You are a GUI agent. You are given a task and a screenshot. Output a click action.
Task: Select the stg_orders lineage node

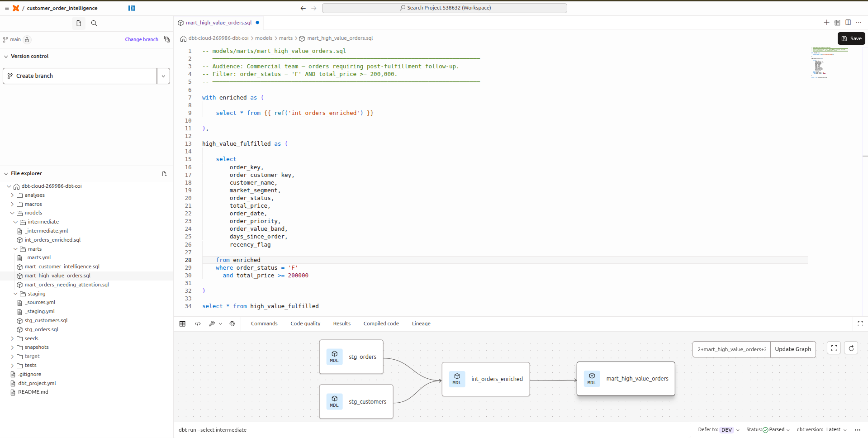pos(351,357)
